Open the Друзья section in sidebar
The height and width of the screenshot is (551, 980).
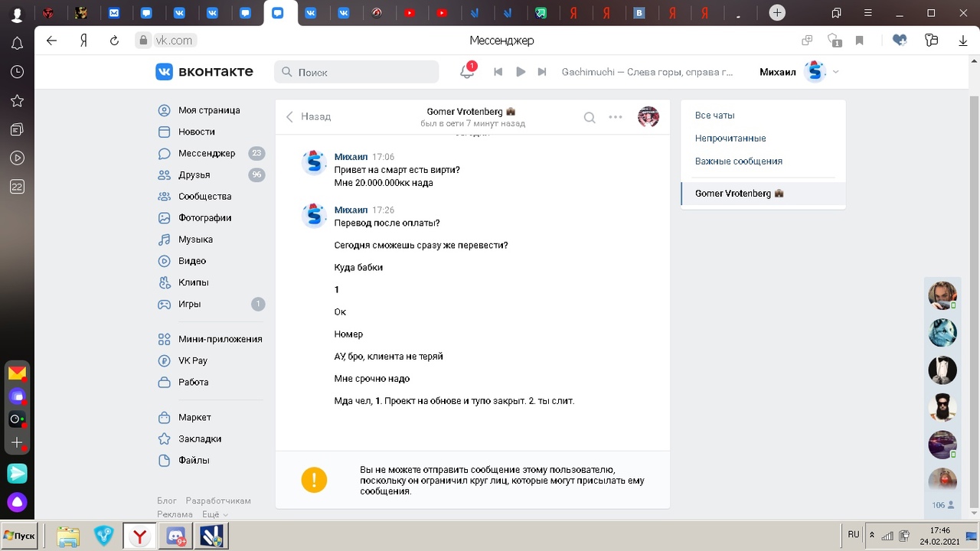tap(194, 174)
